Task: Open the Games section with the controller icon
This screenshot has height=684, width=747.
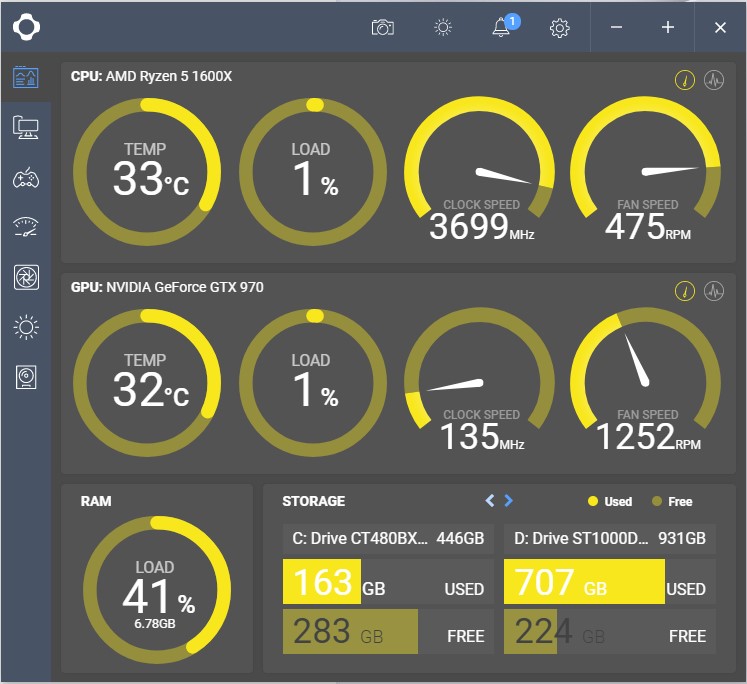Action: tap(26, 178)
